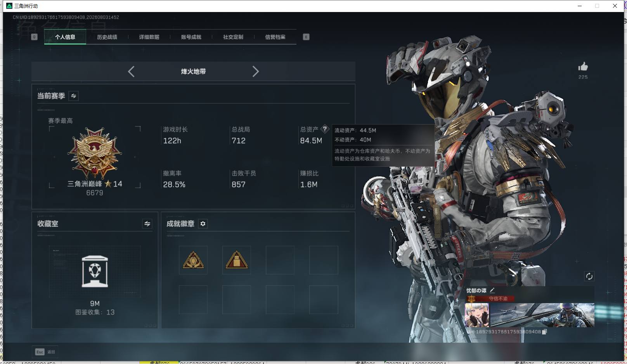Click the 守信不渝 reputation badge

[x=490, y=298]
